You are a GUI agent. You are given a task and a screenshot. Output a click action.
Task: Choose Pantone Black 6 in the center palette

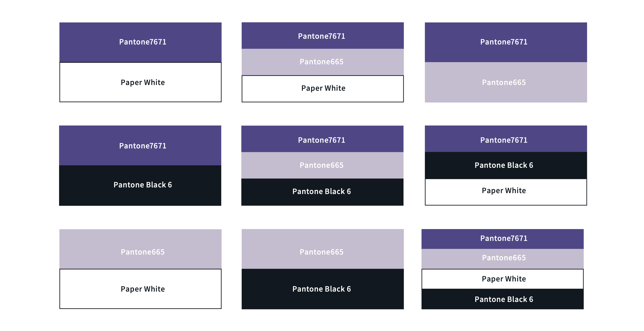(x=322, y=192)
